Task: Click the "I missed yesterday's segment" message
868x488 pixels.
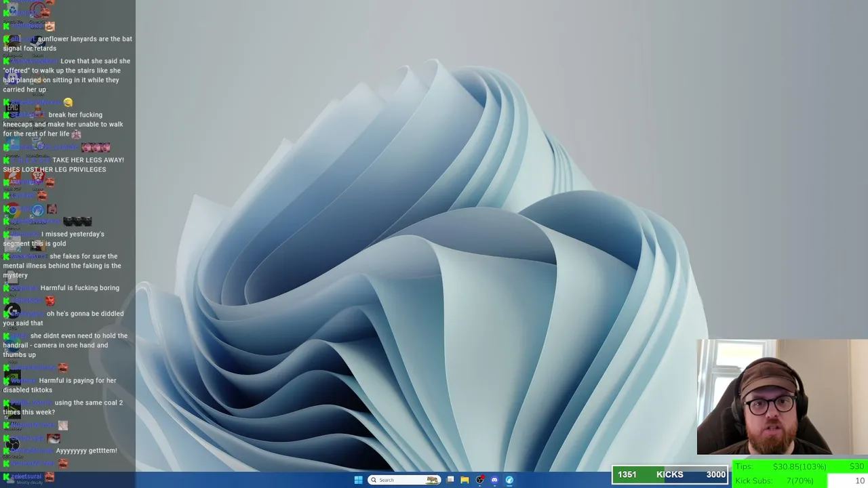Action: pyautogui.click(x=54, y=239)
